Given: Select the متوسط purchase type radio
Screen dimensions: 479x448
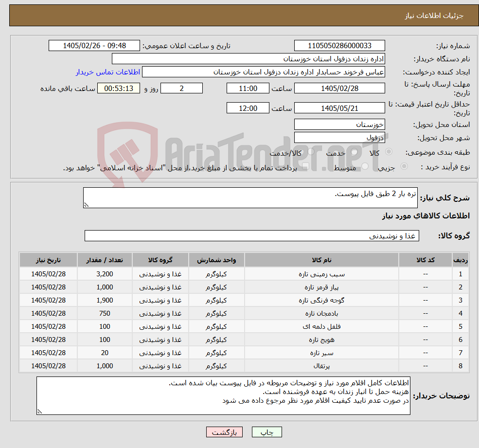Looking at the screenshot, I should point(365,166).
